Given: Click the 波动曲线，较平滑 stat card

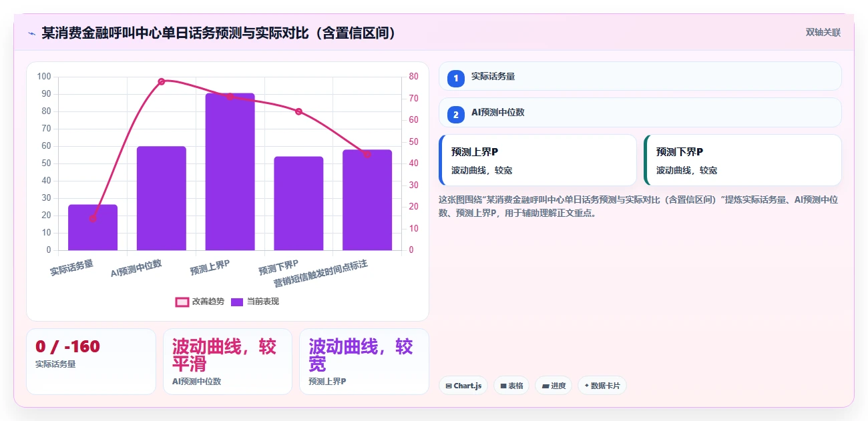Looking at the screenshot, I should click(228, 361).
